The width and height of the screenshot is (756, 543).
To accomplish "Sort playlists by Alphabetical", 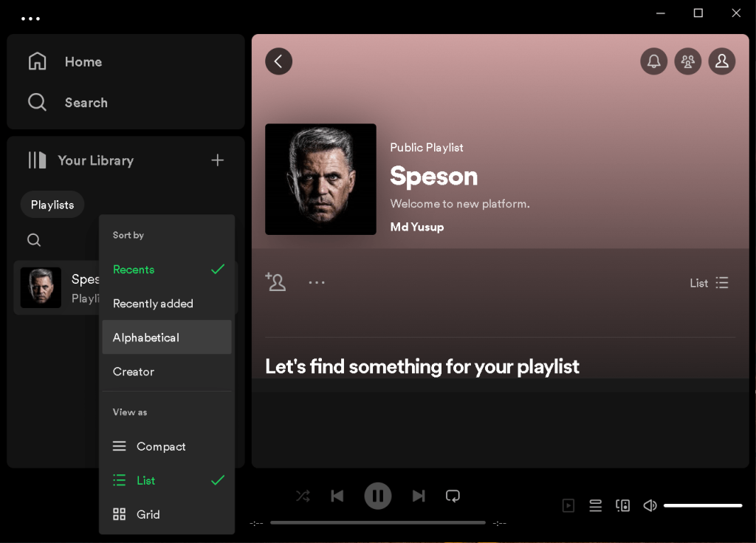I will (x=145, y=338).
